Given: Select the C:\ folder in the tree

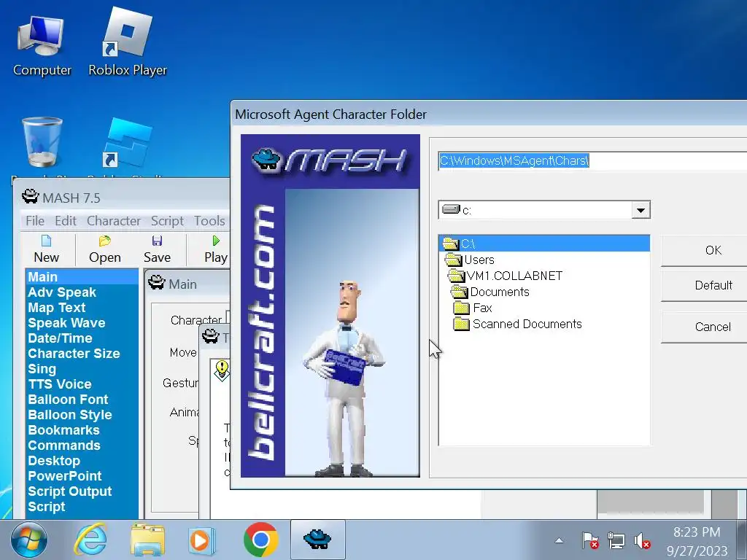Looking at the screenshot, I should pos(543,244).
